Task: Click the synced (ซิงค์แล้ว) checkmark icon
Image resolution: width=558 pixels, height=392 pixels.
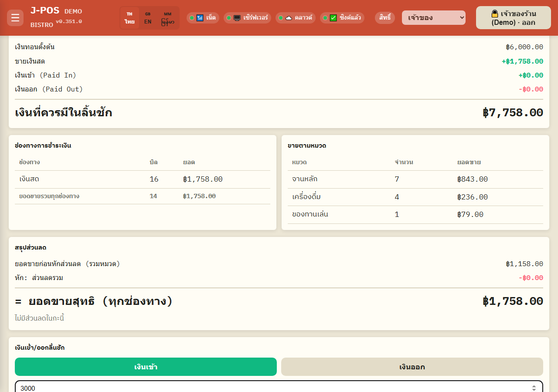Action: pyautogui.click(x=333, y=18)
